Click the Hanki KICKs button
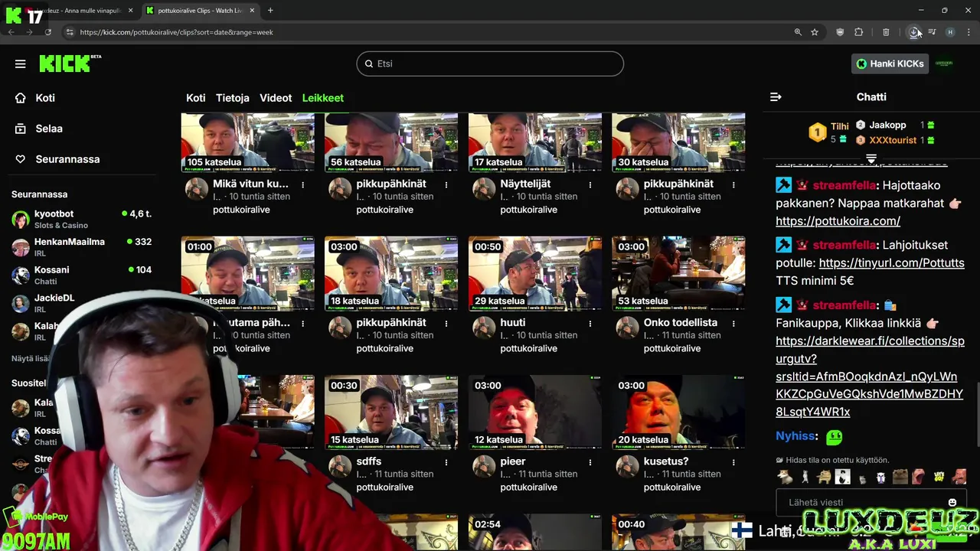This screenshot has height=551, width=980. pos(890,64)
